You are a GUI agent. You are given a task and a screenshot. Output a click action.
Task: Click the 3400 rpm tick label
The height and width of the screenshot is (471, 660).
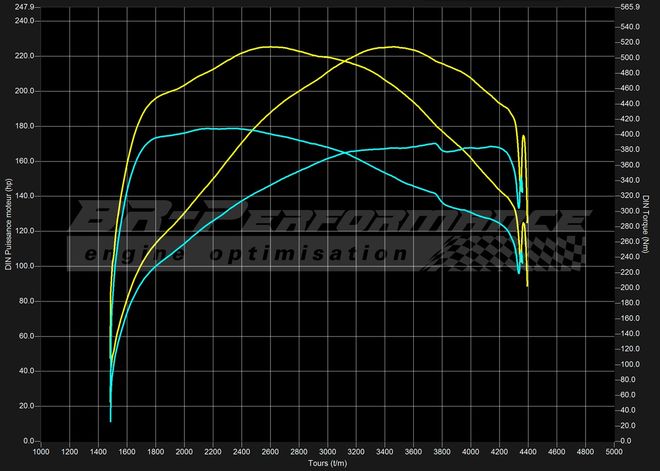tap(384, 452)
